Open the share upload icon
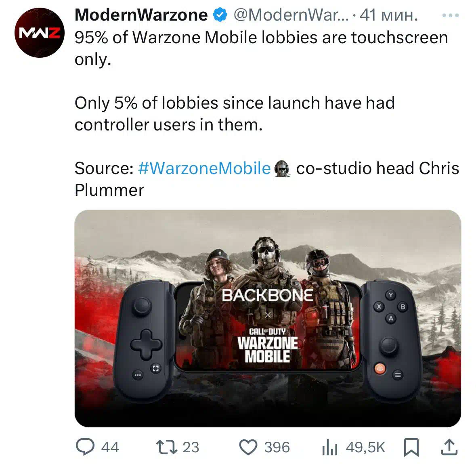 click(x=449, y=447)
